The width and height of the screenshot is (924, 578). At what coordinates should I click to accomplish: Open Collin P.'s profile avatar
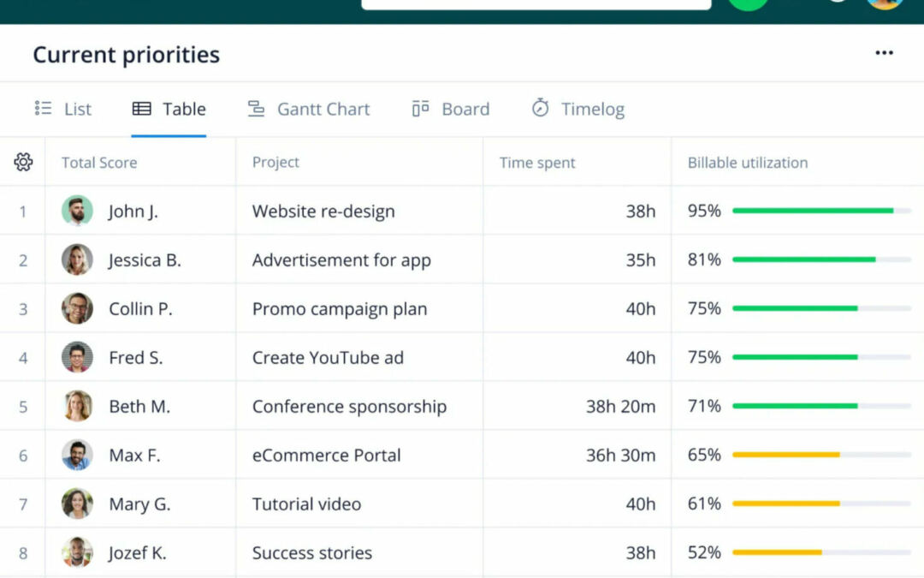tap(77, 308)
